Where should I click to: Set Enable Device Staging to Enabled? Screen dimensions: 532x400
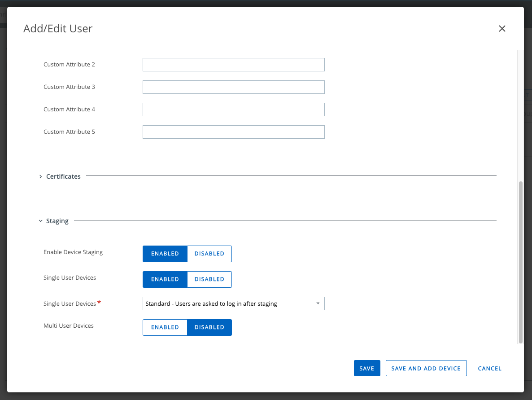tap(165, 254)
